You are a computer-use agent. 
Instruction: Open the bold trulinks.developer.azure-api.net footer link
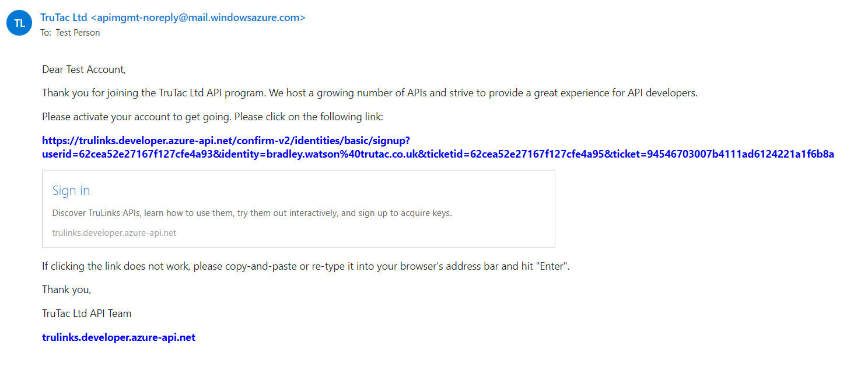pos(118,337)
